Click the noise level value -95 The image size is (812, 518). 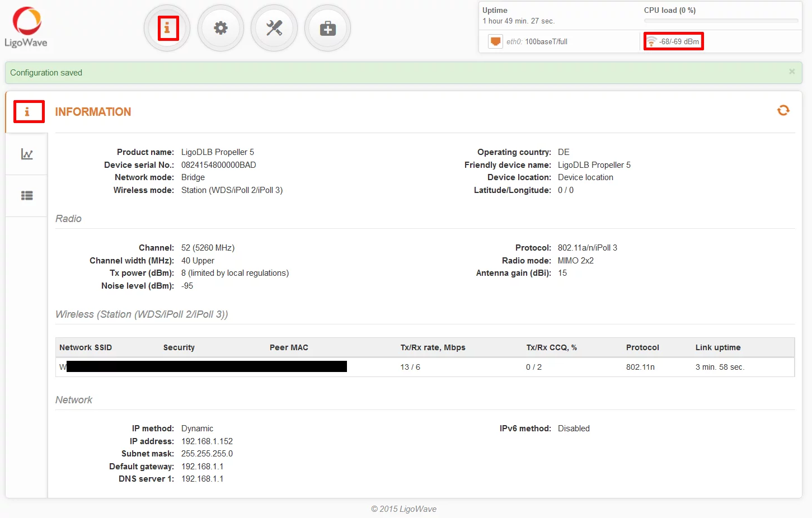click(187, 286)
